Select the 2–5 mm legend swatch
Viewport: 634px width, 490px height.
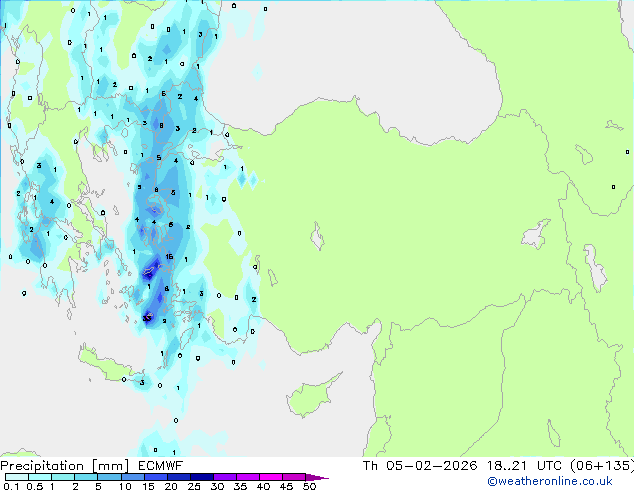86,477
